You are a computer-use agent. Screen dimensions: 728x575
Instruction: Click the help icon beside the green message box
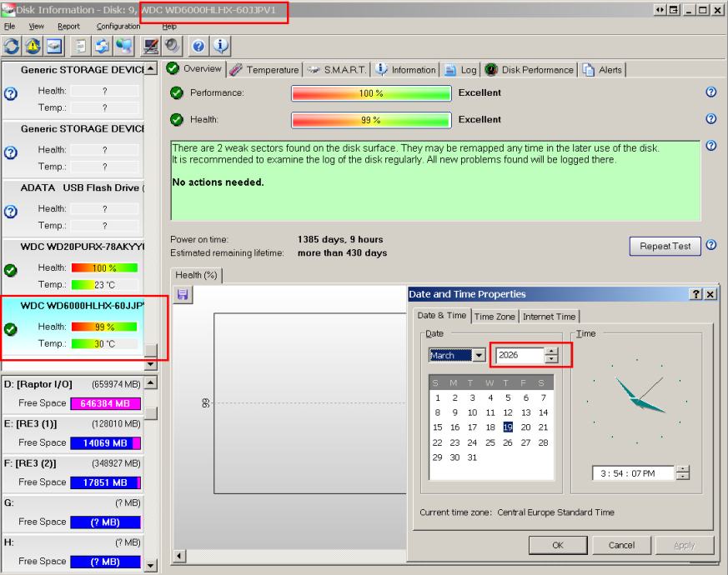pos(710,146)
